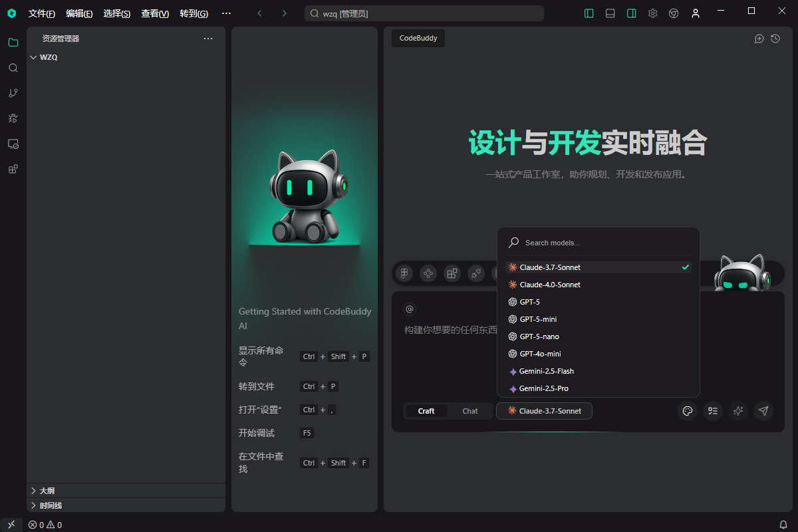The height and width of the screenshot is (532, 798).
Task: Go back with the left navigation arrow
Action: [259, 13]
